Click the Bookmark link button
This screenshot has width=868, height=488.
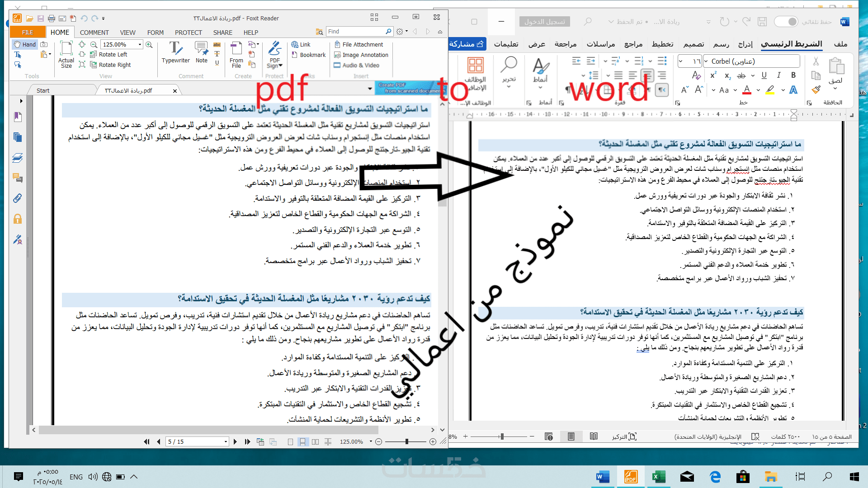pos(309,55)
